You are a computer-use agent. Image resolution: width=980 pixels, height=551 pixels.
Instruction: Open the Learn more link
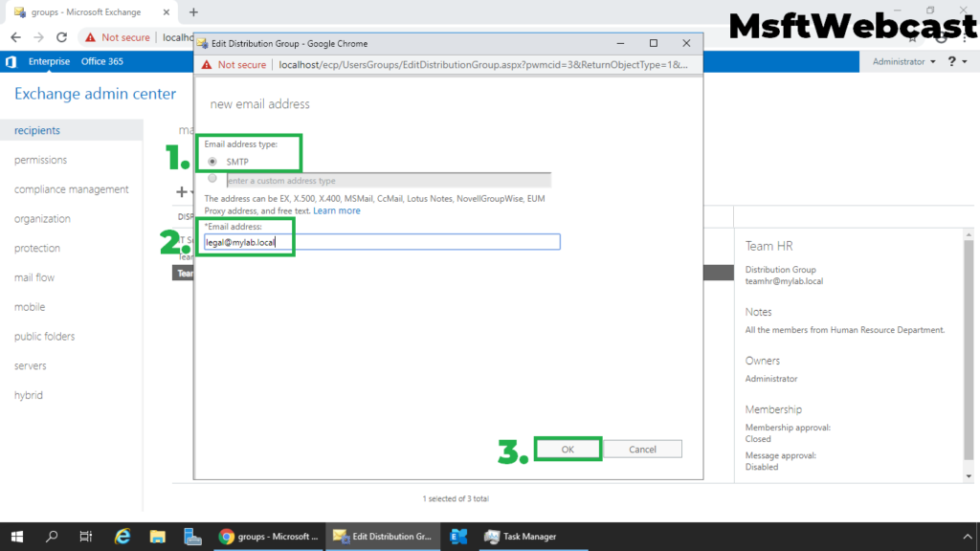coord(336,210)
